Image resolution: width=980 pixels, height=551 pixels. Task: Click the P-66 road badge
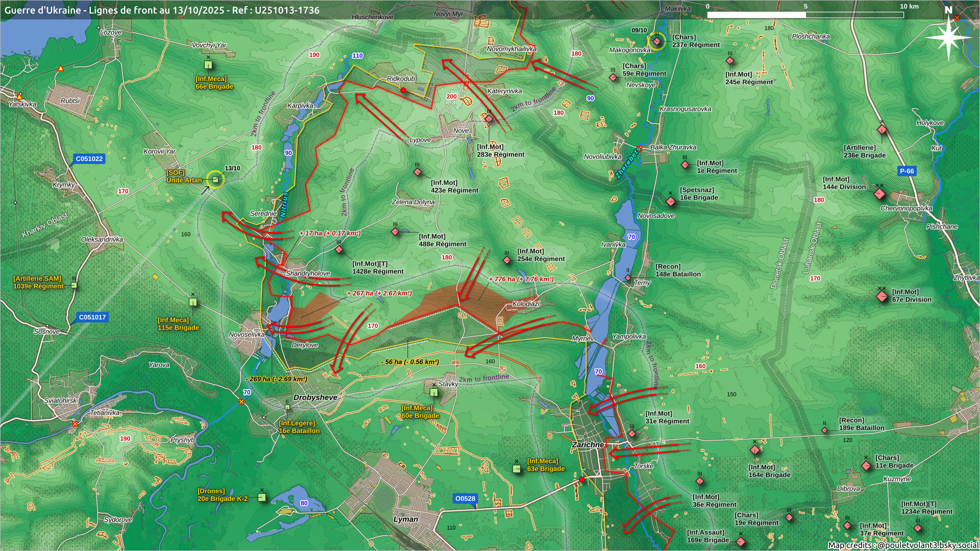click(x=906, y=171)
